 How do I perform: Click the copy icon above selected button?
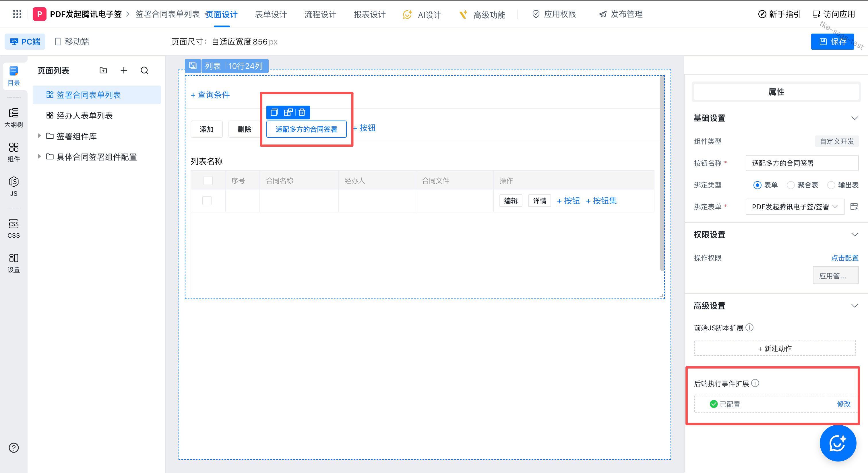tap(274, 112)
